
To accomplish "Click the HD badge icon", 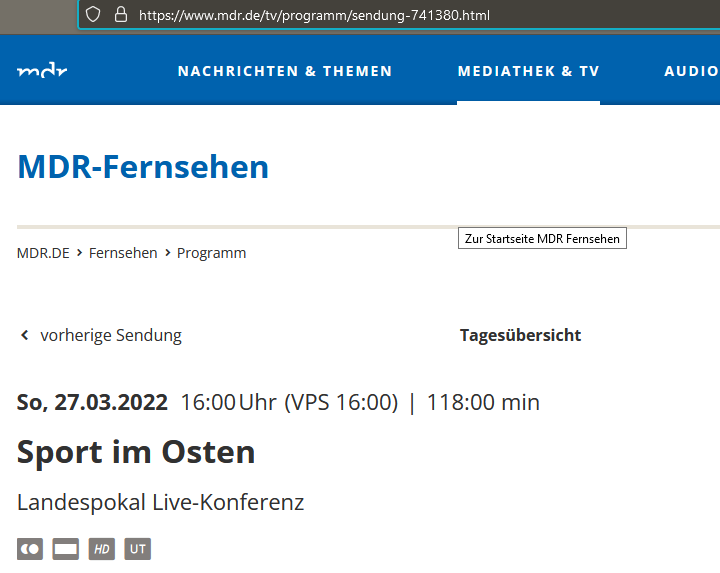I will [x=101, y=549].
